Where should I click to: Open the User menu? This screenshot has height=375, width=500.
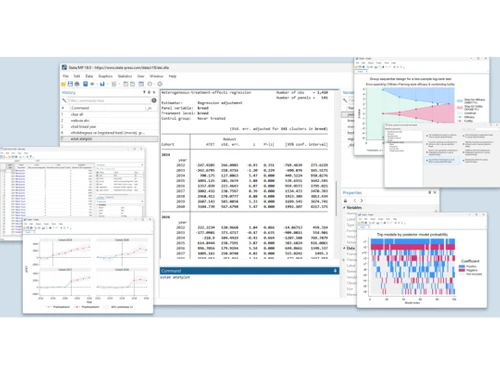point(141,76)
